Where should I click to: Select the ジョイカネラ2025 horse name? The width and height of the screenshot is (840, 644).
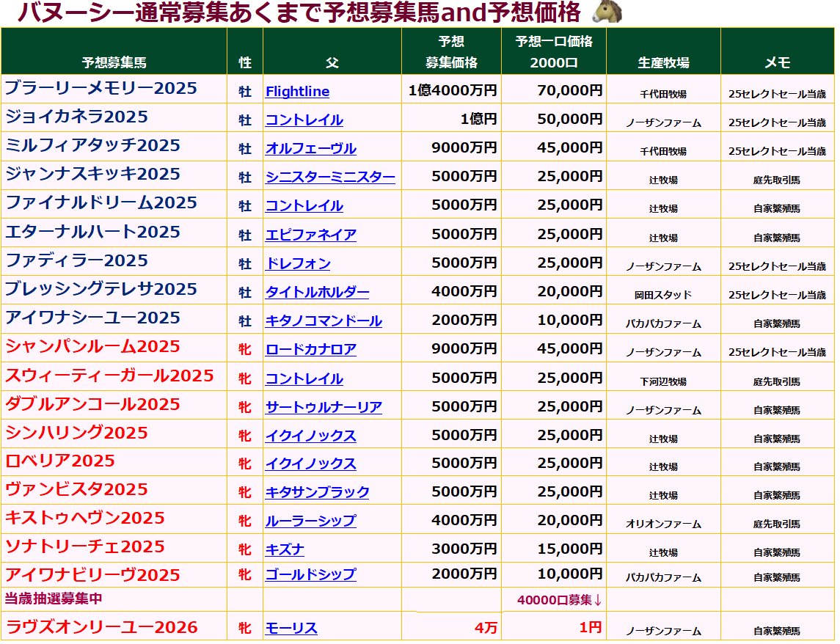pos(76,117)
